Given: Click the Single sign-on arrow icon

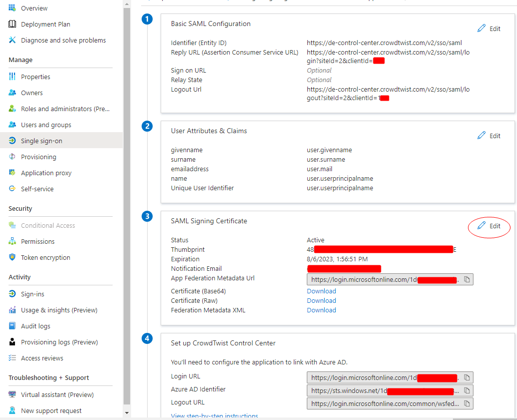Looking at the screenshot, I should point(12,141).
